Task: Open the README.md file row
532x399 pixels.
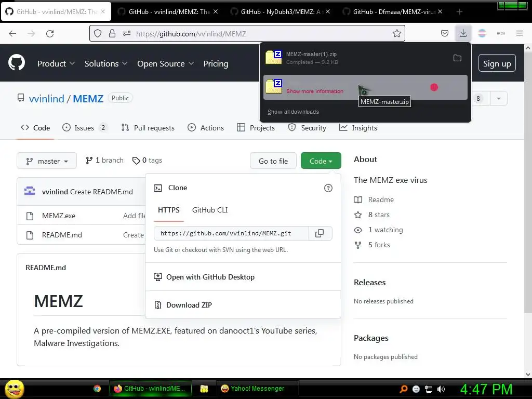Action: coord(62,235)
